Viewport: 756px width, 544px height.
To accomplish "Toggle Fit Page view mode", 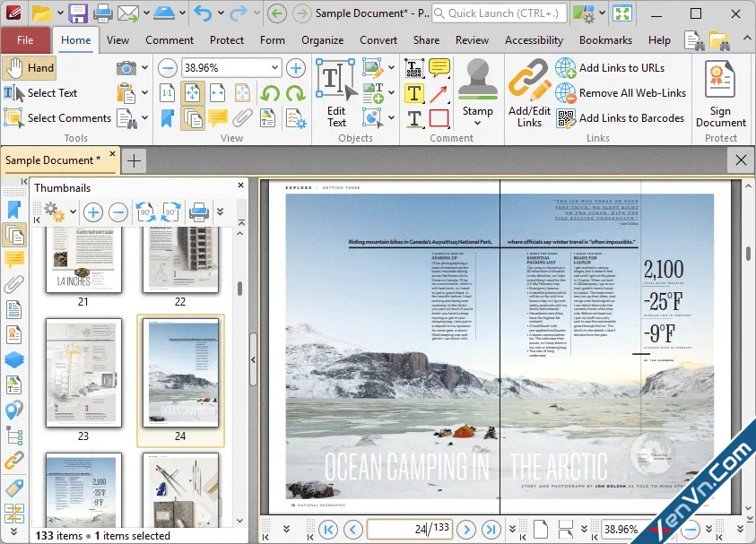I will click(x=193, y=93).
